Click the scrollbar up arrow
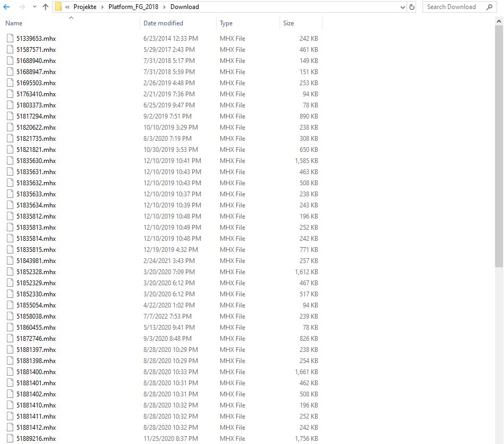504x444 pixels. point(499,22)
